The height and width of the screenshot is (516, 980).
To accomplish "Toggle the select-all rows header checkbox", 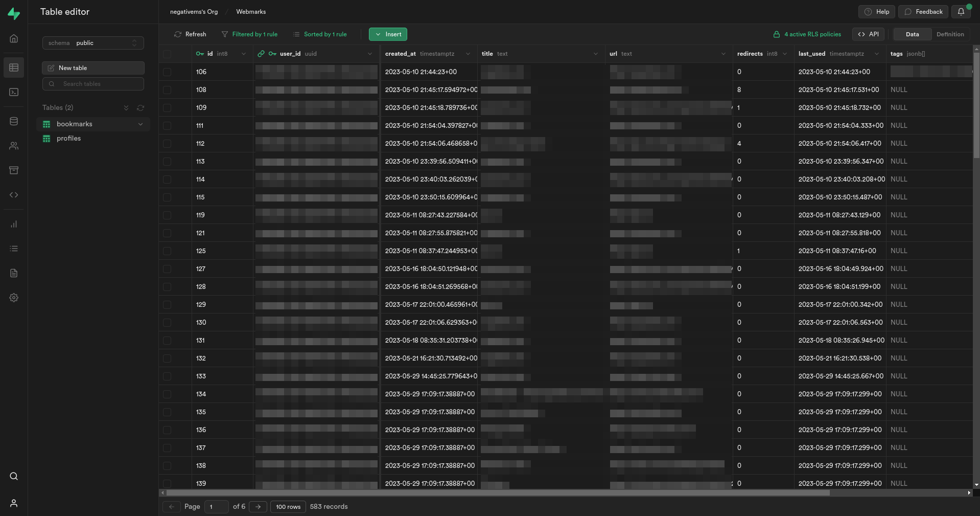I will point(167,54).
